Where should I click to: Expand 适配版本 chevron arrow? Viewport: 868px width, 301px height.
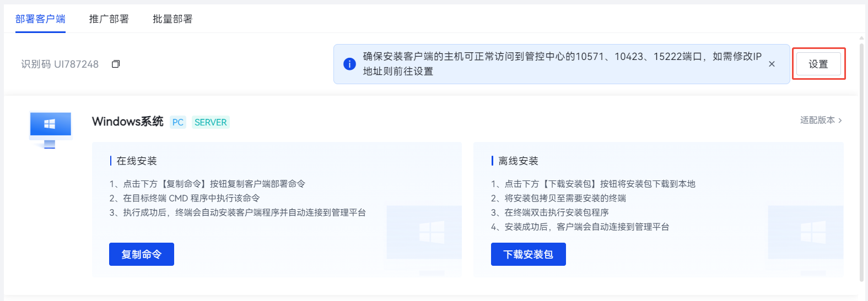click(x=840, y=121)
